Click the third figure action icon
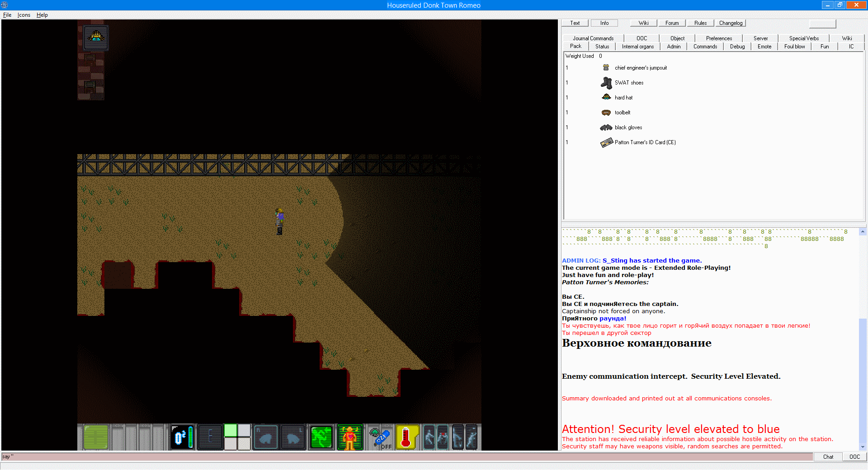The image size is (868, 470). click(458, 437)
